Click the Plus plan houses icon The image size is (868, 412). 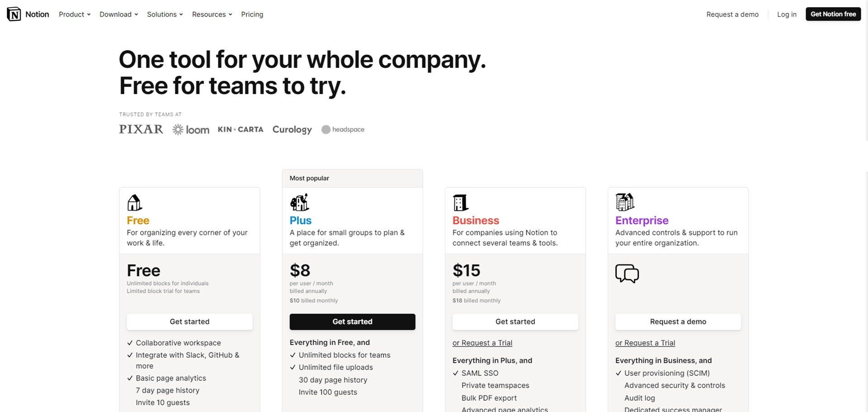point(299,202)
